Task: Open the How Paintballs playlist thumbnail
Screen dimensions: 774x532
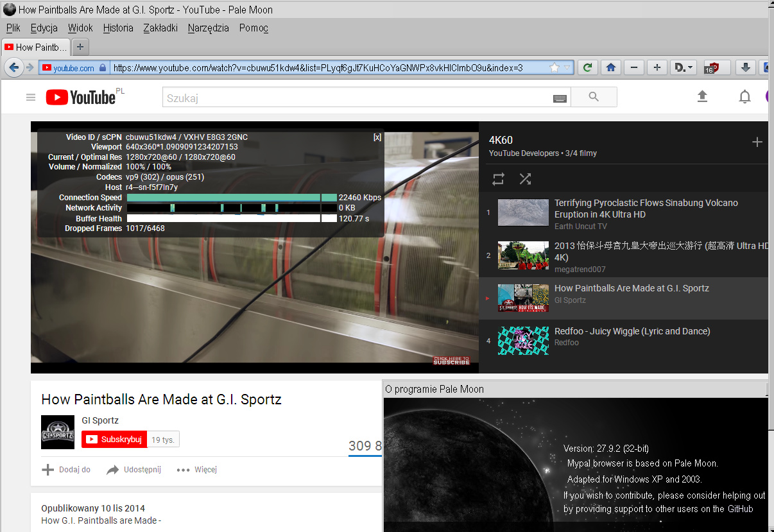Action: (523, 298)
